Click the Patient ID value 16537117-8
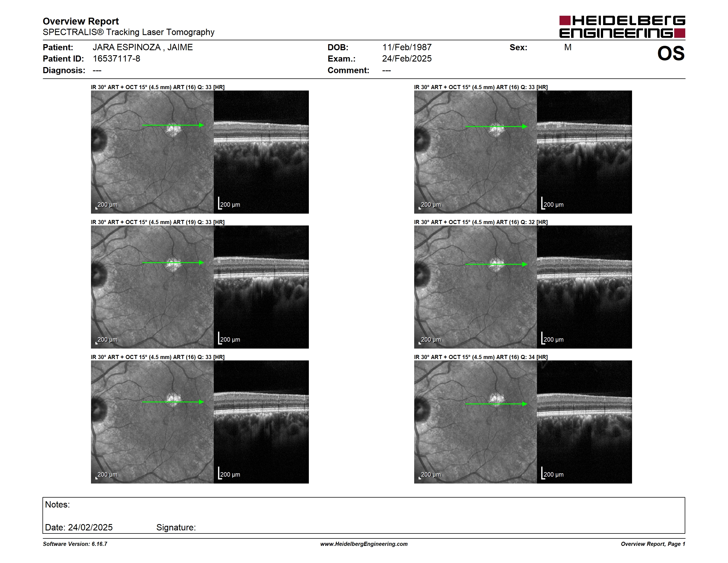The image size is (728, 563). pyautogui.click(x=116, y=59)
